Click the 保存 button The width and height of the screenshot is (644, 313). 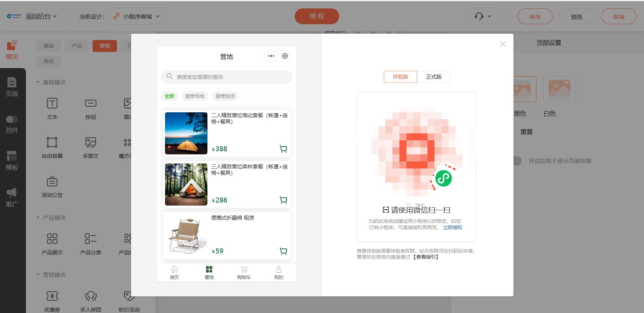(x=535, y=16)
